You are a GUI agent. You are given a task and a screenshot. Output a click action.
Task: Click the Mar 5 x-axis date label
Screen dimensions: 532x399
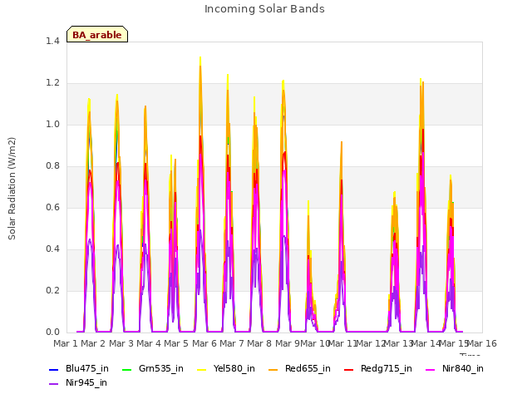tap(176, 343)
